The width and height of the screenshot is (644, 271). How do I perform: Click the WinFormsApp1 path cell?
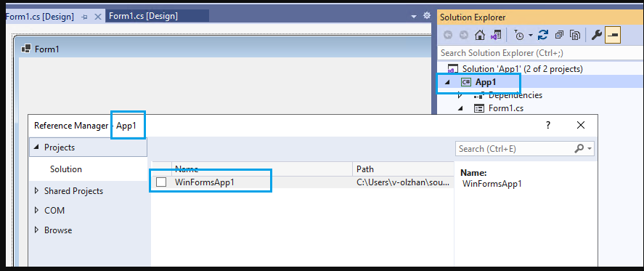click(404, 182)
